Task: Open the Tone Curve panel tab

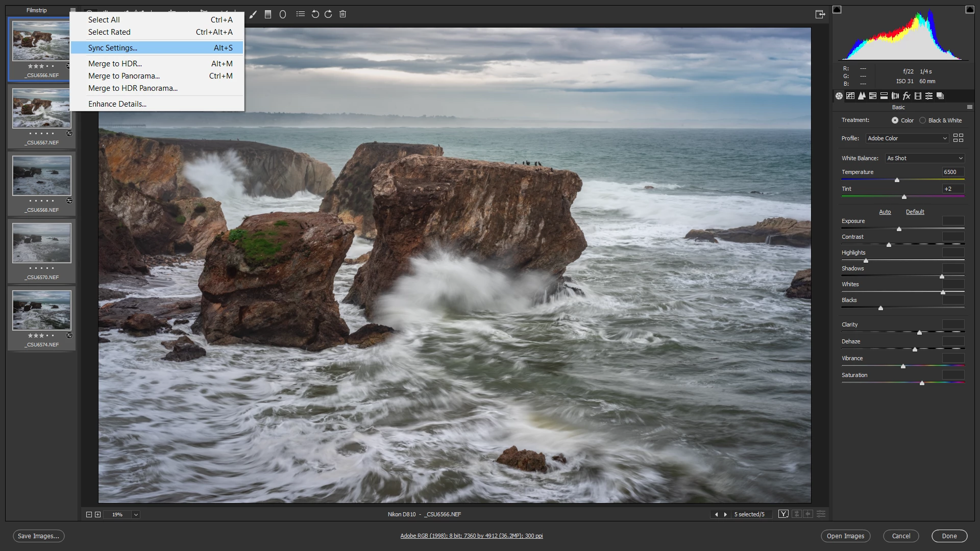Action: [850, 96]
